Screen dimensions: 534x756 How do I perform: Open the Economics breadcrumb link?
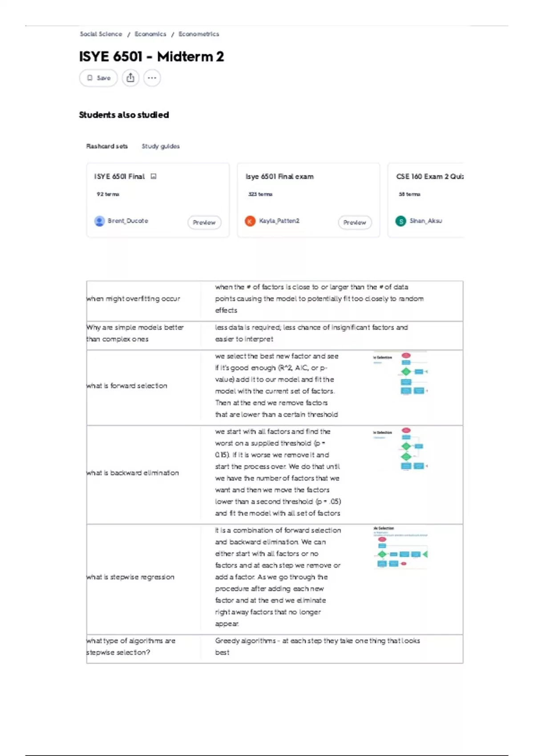150,34
